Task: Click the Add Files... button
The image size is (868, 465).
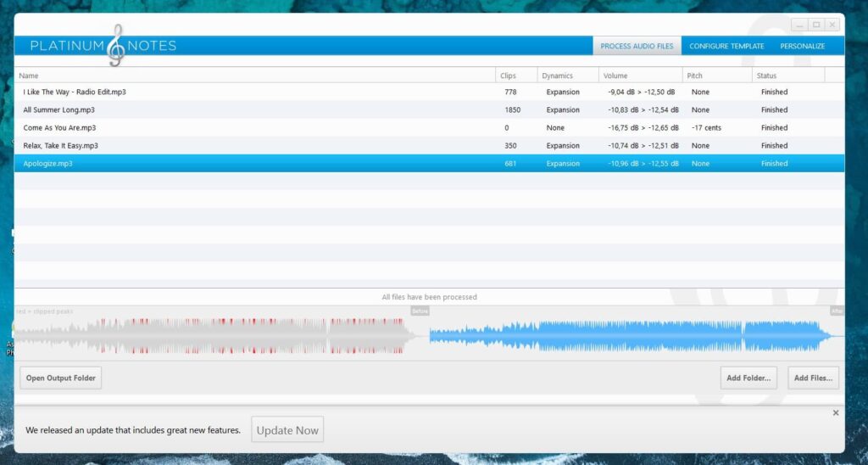Action: (x=813, y=378)
